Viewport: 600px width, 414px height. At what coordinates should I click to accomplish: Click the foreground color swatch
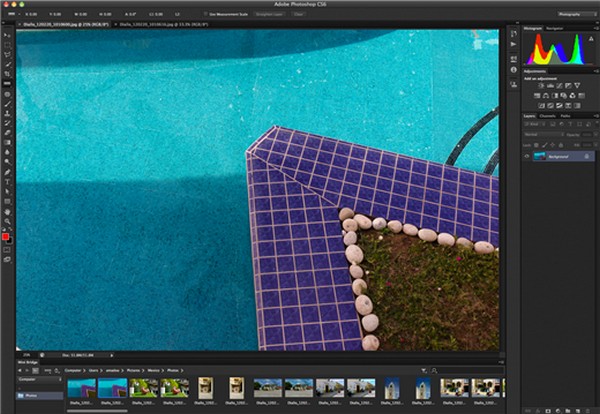pos(5,236)
